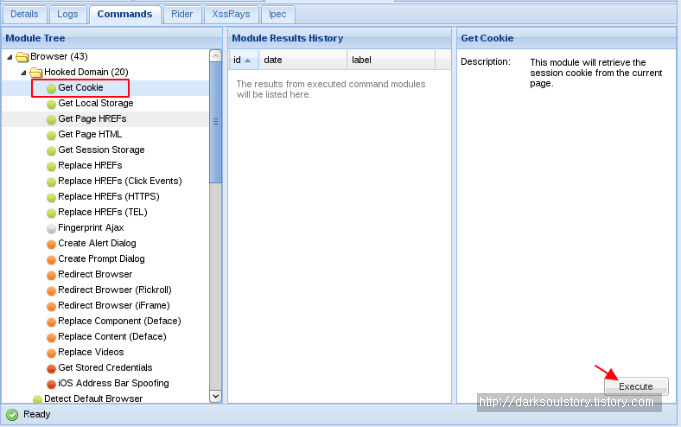Open the Details tab
This screenshot has width=681, height=427.
(x=24, y=14)
